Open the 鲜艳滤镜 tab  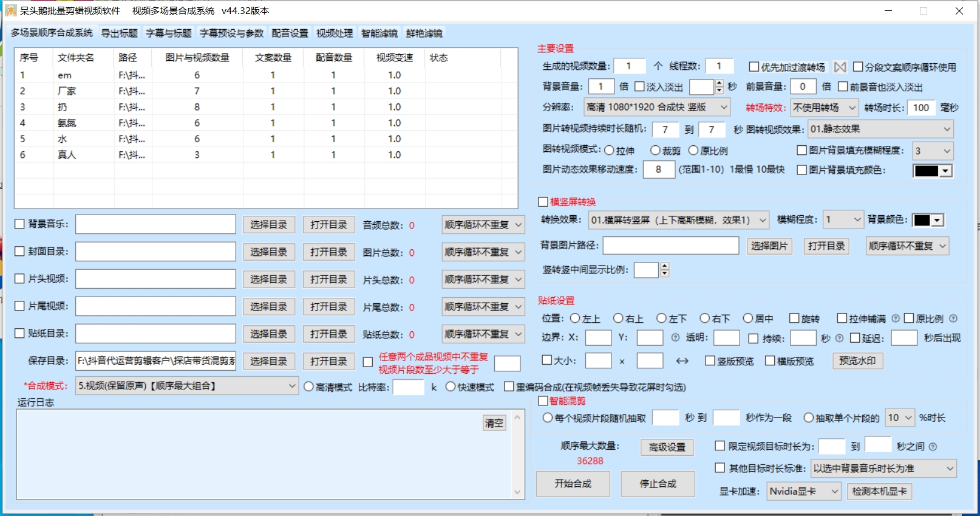tap(424, 33)
